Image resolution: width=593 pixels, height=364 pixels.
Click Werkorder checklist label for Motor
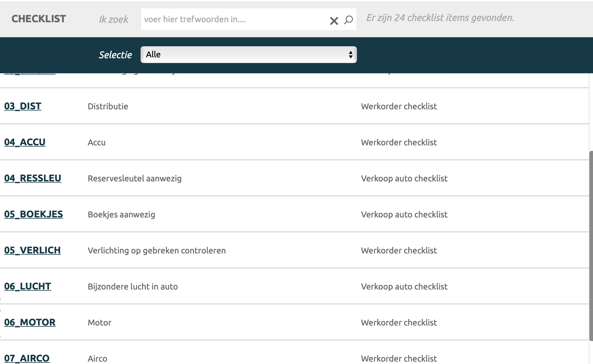pyautogui.click(x=399, y=323)
